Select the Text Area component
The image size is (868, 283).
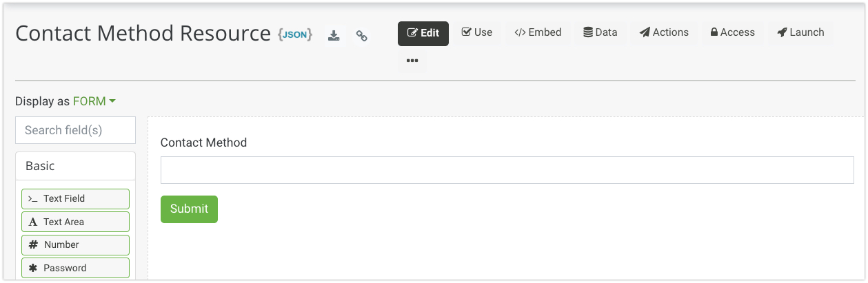(75, 222)
